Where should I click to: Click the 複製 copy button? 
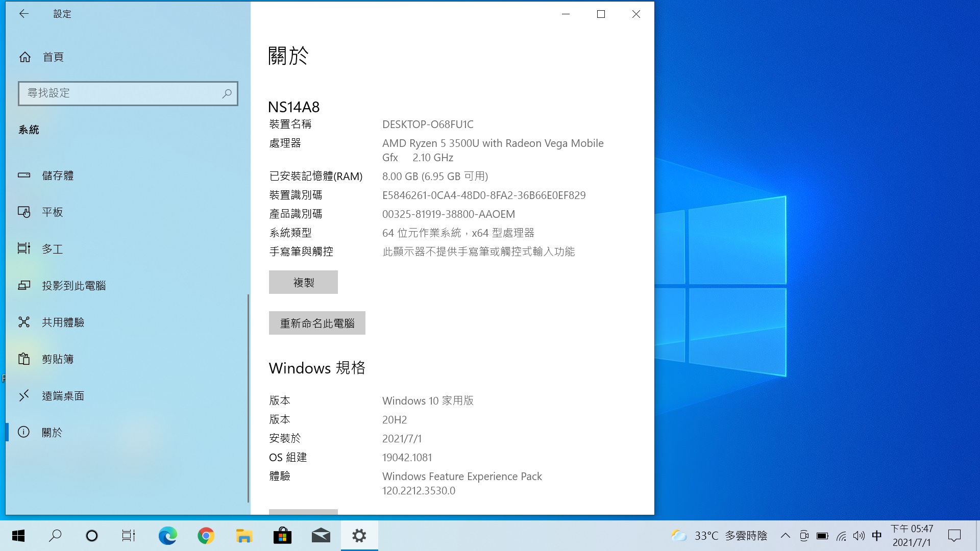[303, 282]
